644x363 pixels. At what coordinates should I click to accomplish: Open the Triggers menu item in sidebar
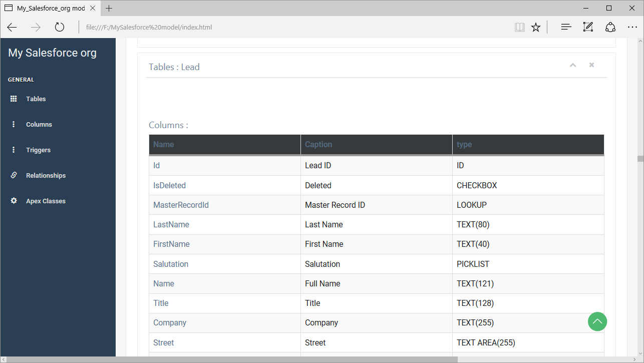[x=38, y=150]
